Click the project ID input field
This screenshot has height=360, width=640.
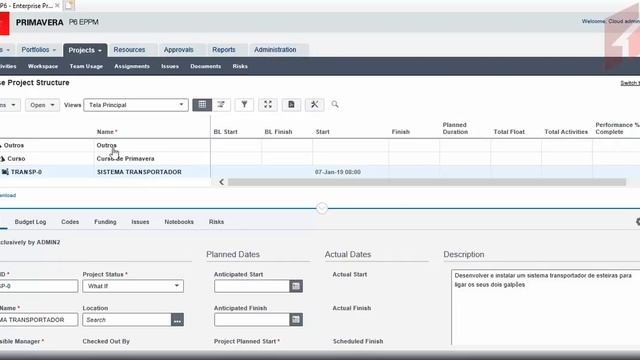pos(39,286)
